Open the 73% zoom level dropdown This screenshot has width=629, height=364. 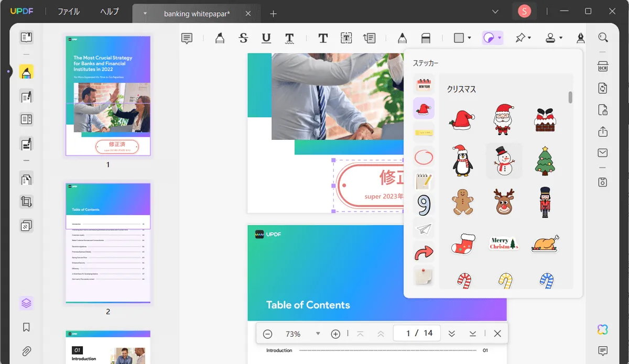tap(318, 334)
